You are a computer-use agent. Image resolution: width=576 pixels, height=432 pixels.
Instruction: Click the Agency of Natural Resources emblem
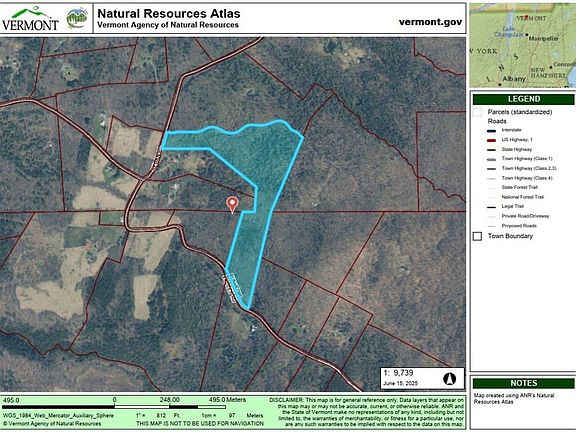click(x=77, y=18)
